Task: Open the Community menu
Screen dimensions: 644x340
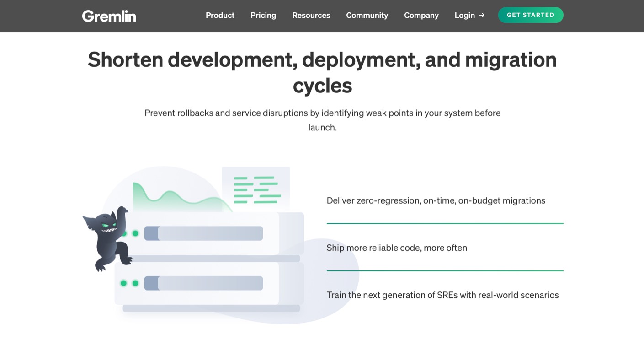Action: pyautogui.click(x=367, y=16)
